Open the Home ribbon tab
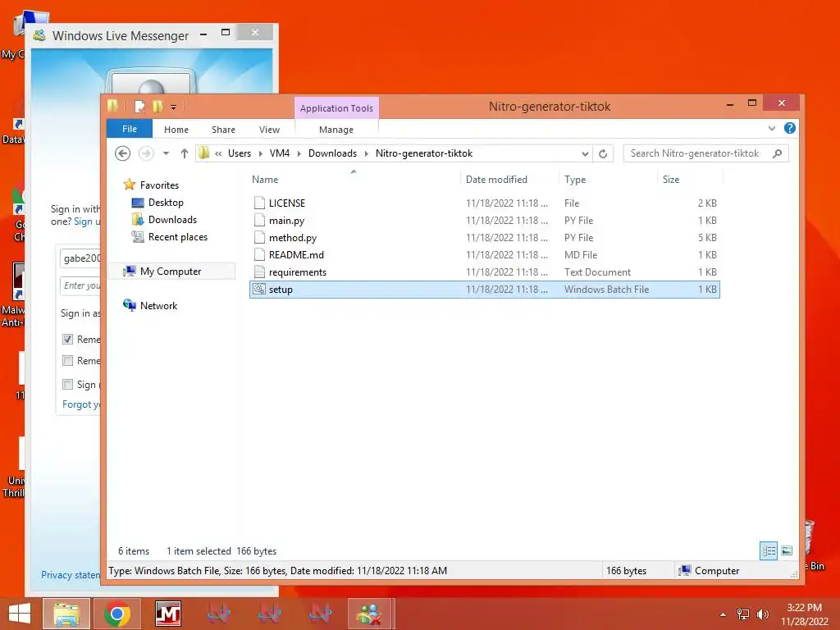Screen dimensions: 840x630 coord(176,130)
